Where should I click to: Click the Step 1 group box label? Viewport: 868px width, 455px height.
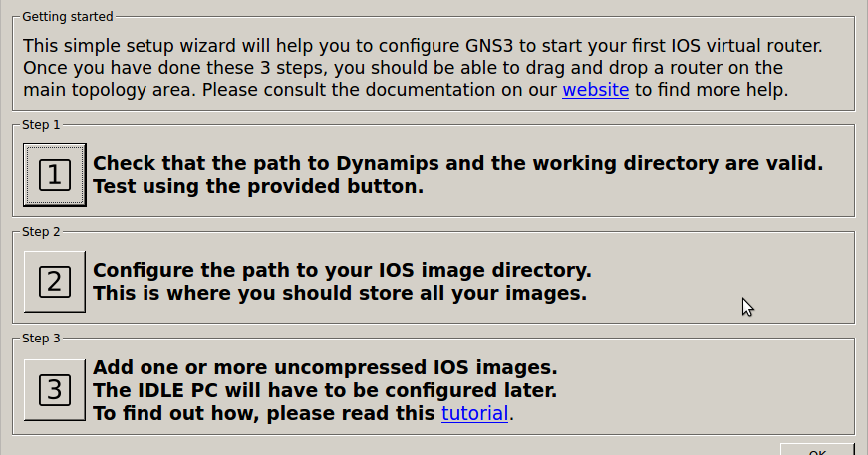[41, 125]
